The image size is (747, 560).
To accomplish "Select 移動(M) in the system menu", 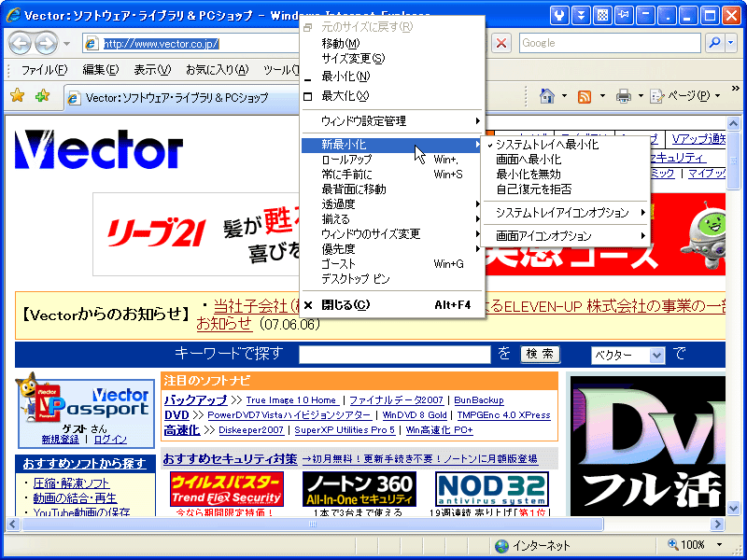I will click(392, 43).
